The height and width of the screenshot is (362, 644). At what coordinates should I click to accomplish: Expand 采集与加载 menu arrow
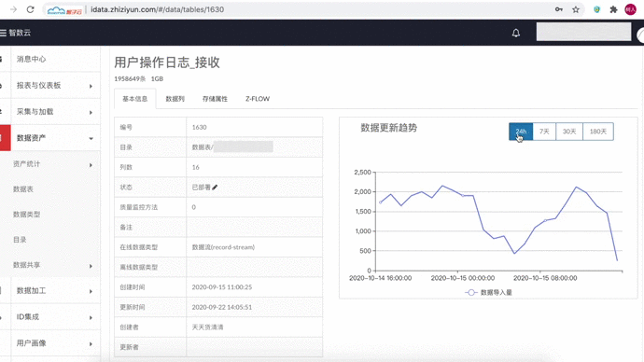[91, 113]
